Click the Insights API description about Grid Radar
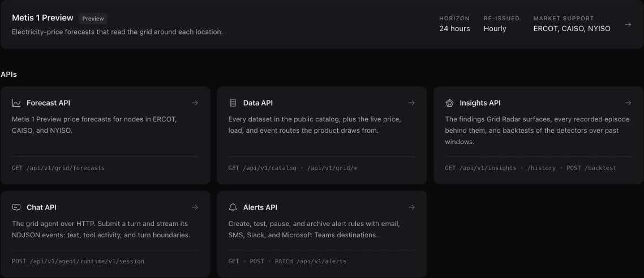The image size is (644, 278). [x=537, y=131]
